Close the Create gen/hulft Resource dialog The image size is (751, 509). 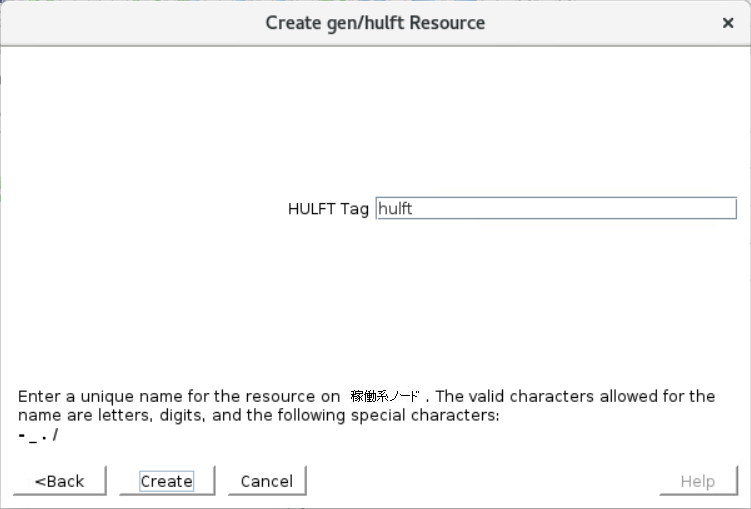(x=728, y=23)
